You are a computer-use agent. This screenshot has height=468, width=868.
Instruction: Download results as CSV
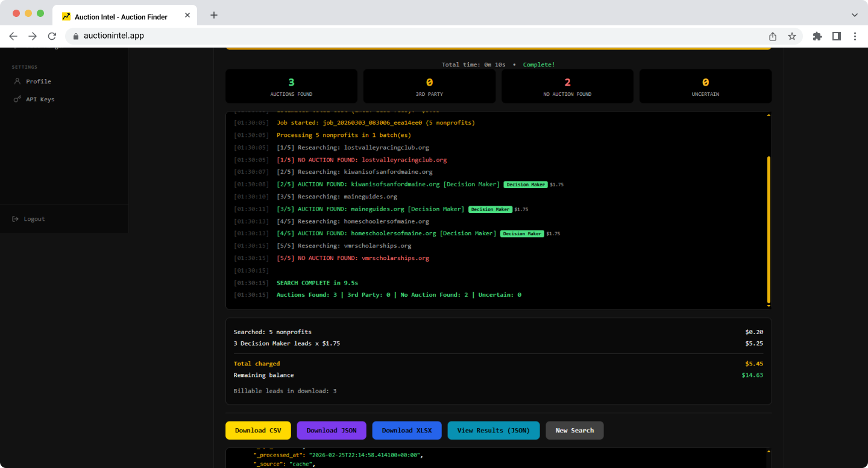tap(258, 431)
